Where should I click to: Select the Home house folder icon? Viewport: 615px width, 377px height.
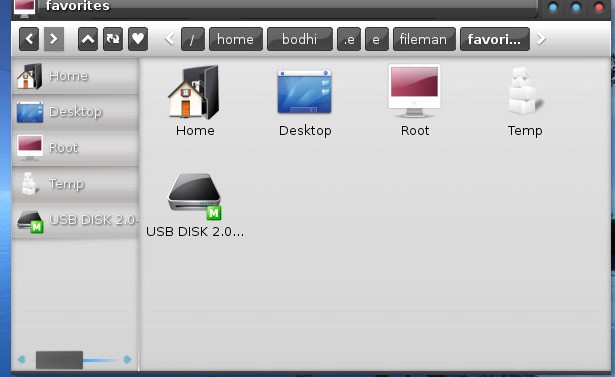pos(194,92)
